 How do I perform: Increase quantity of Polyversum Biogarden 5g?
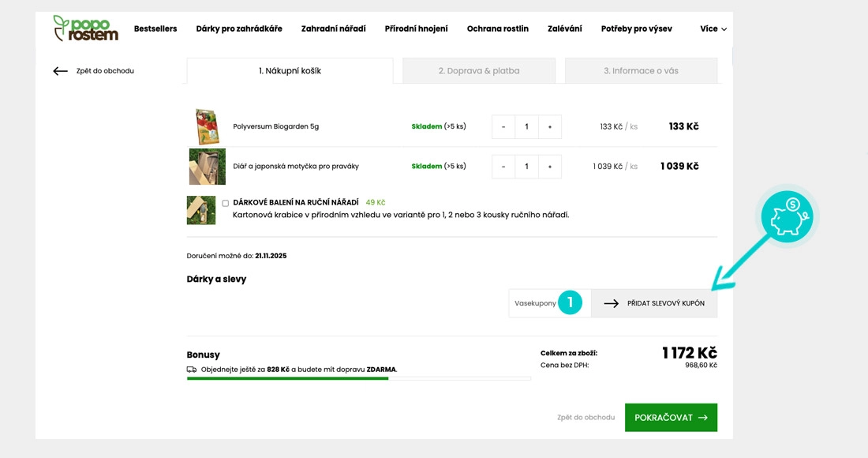pyautogui.click(x=550, y=127)
